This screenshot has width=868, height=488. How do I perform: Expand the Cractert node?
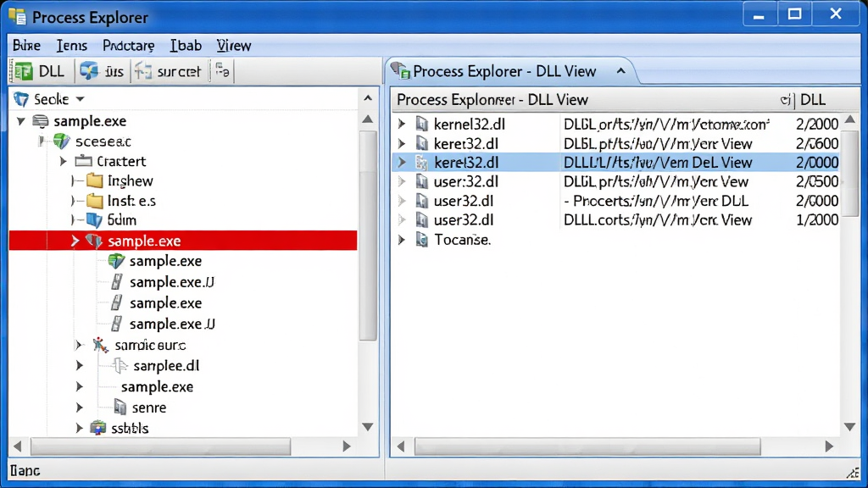63,161
